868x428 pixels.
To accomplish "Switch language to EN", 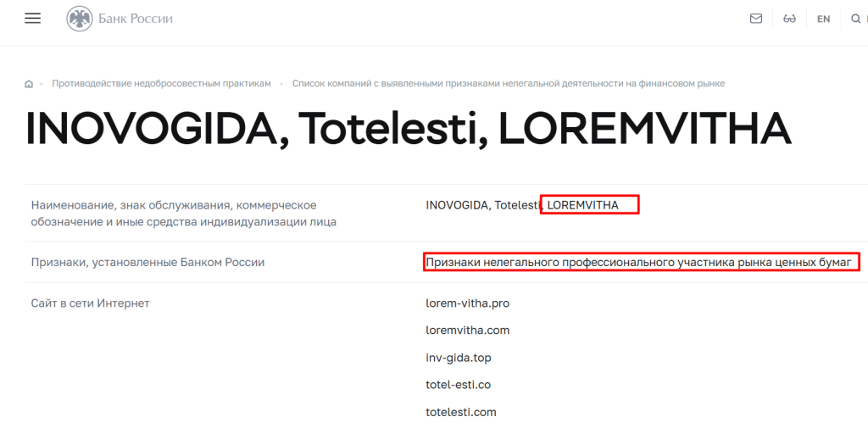I will [x=823, y=19].
